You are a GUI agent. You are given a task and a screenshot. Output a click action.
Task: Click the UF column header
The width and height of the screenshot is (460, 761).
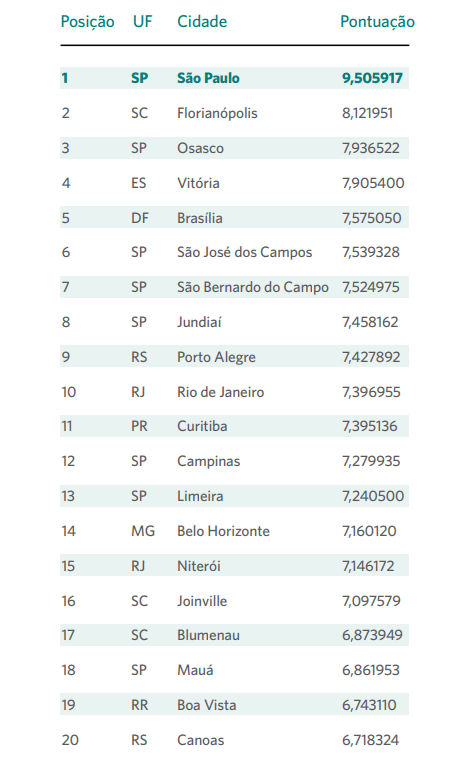pos(142,21)
